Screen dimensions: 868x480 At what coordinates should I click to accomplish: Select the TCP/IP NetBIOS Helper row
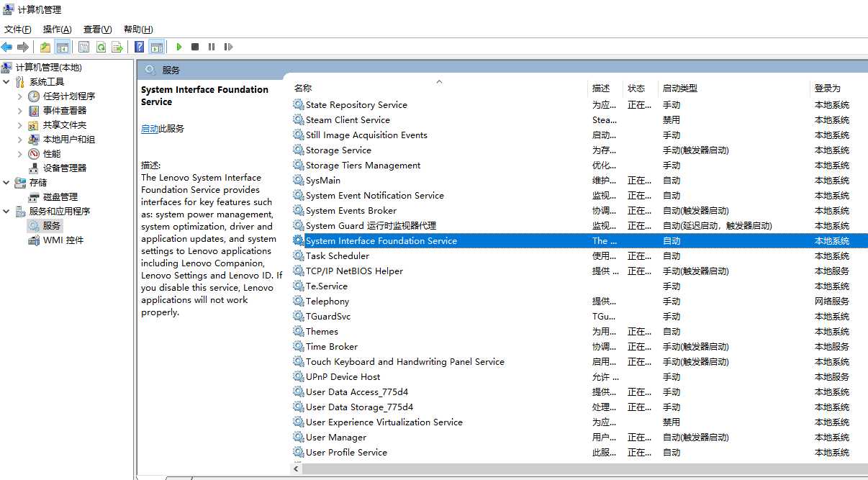[x=579, y=271]
